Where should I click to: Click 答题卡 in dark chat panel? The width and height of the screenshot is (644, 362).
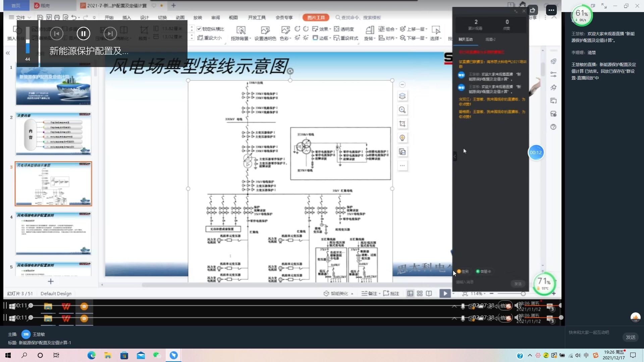pos(483,271)
